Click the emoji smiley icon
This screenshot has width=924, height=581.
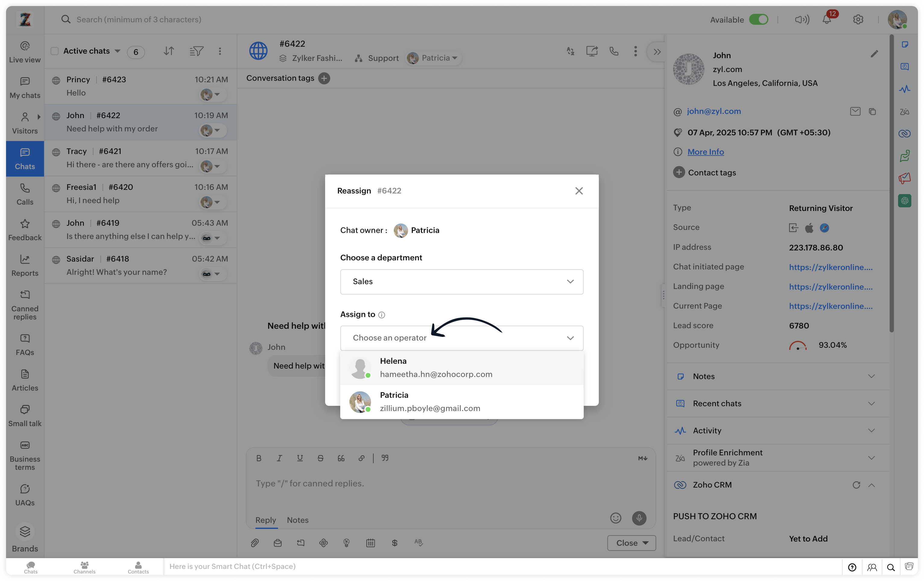click(615, 518)
